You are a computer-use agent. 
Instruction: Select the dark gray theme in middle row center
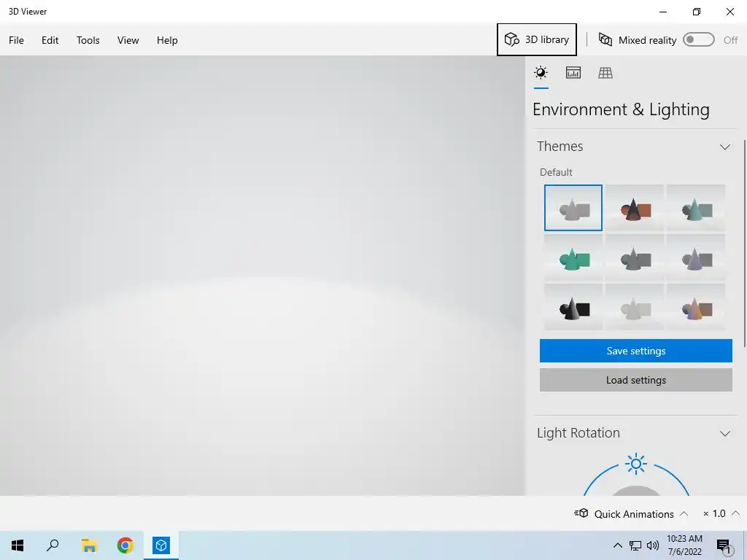635,257
